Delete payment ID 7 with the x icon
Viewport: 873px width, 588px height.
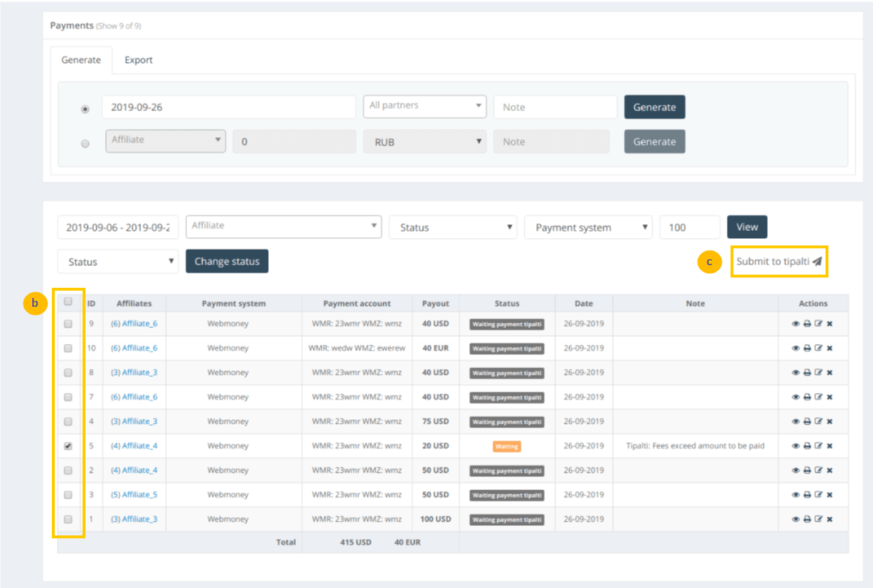[828, 397]
